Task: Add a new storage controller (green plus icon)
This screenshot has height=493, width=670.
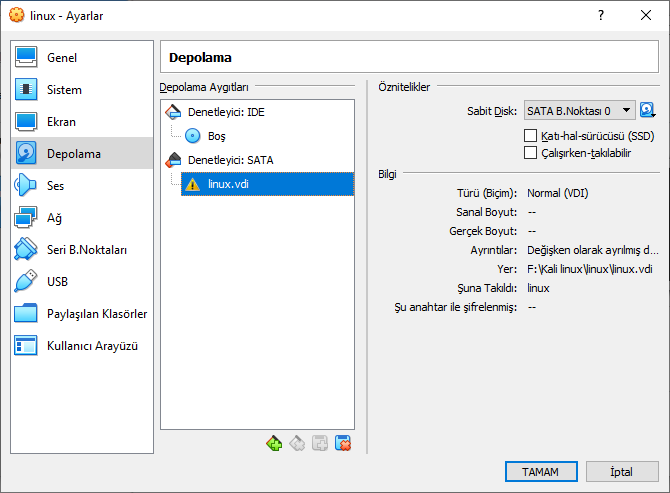Action: (274, 443)
